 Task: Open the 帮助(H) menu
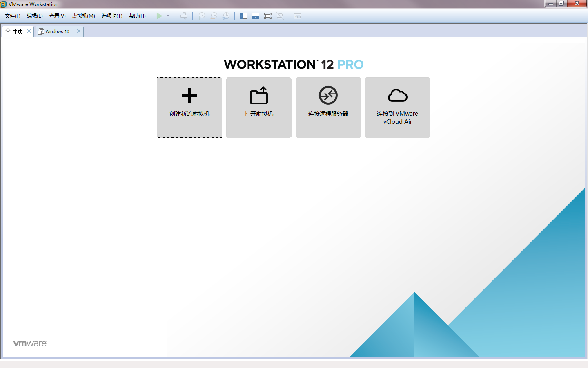pos(137,16)
